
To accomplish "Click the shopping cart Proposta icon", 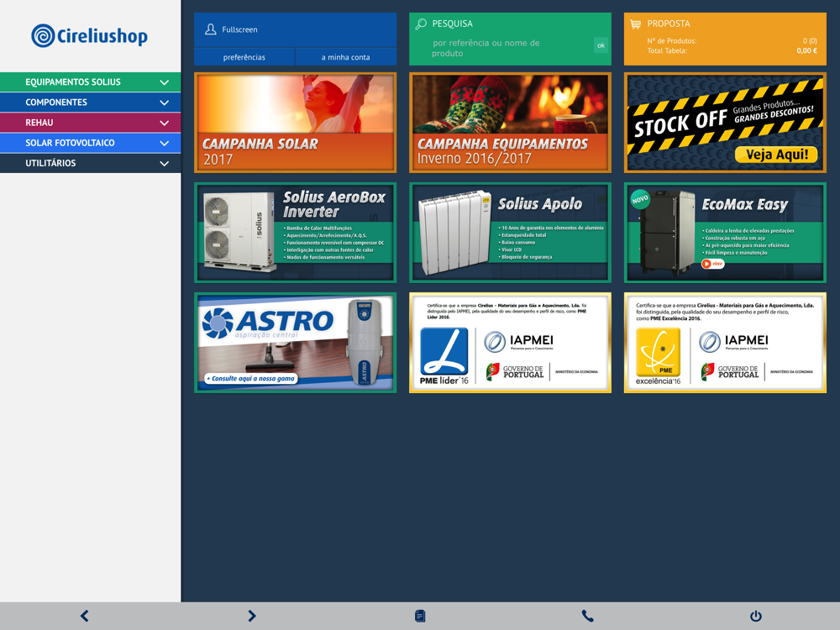I will click(x=635, y=24).
